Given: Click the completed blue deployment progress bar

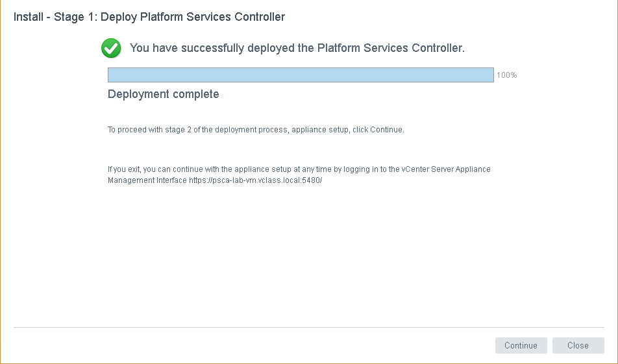Looking at the screenshot, I should pos(300,75).
